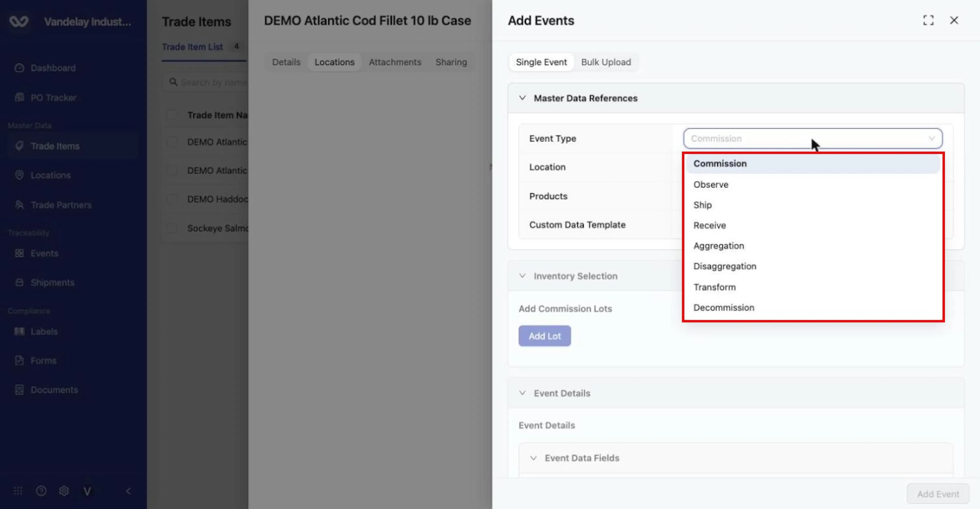Choose Disaggregation event type option

[813, 266]
